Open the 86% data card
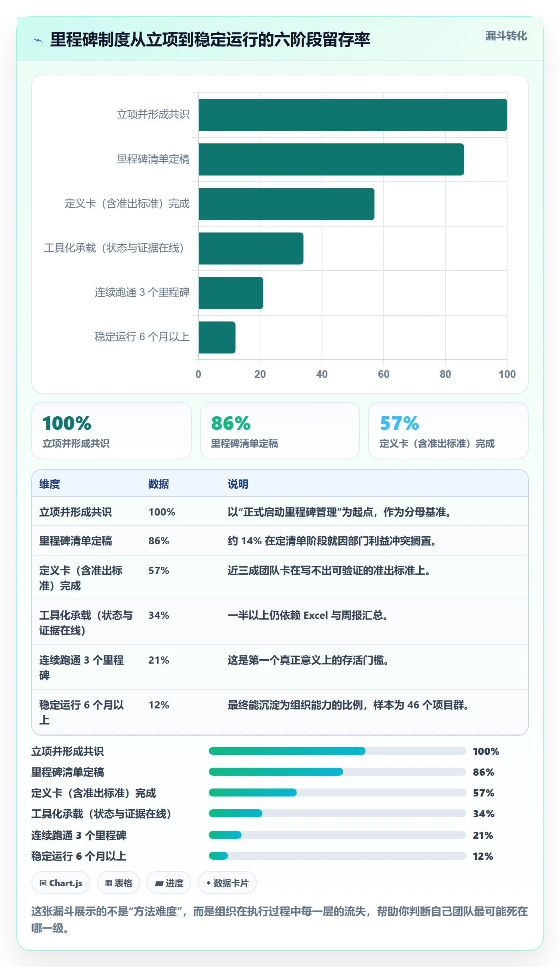The image size is (560, 967). click(280, 431)
